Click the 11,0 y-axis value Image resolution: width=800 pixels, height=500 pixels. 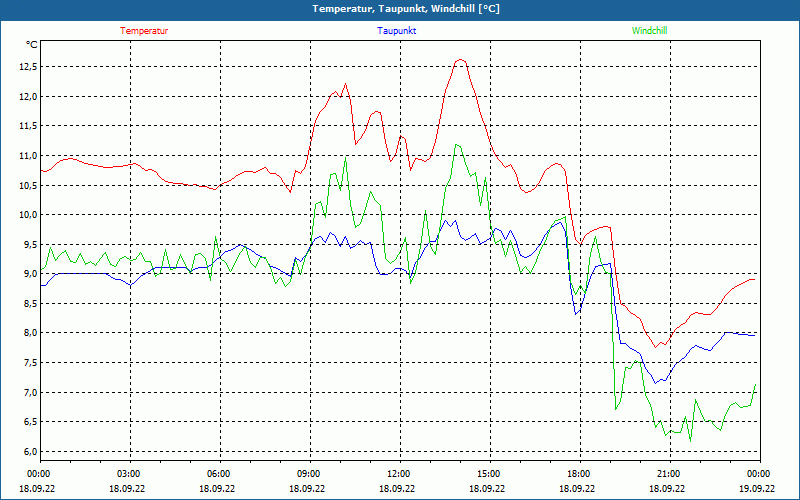pos(29,156)
